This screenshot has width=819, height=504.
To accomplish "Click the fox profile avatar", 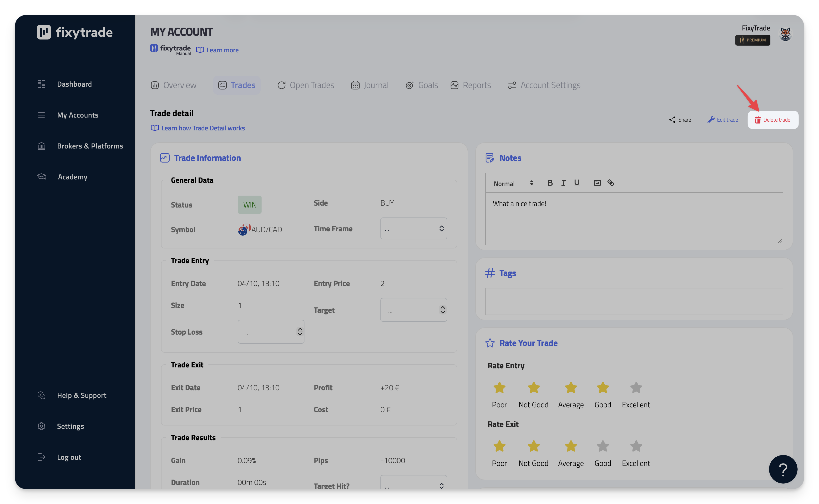I will pos(785,34).
